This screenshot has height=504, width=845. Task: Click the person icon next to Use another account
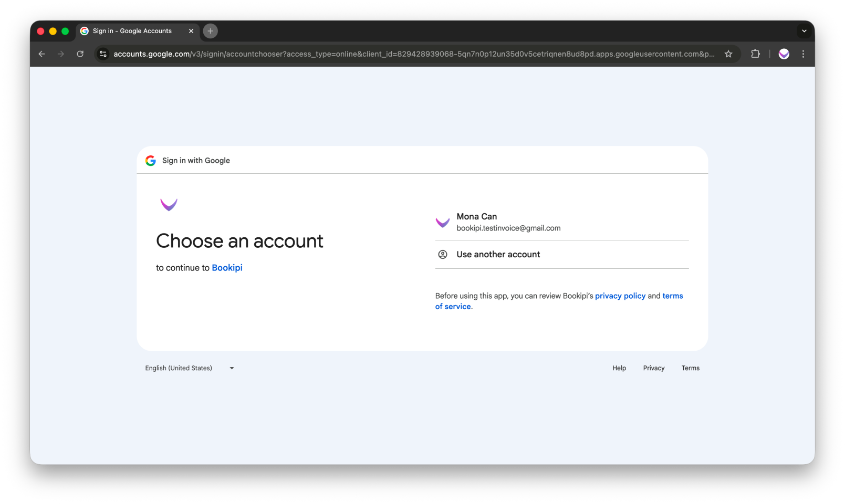click(443, 254)
